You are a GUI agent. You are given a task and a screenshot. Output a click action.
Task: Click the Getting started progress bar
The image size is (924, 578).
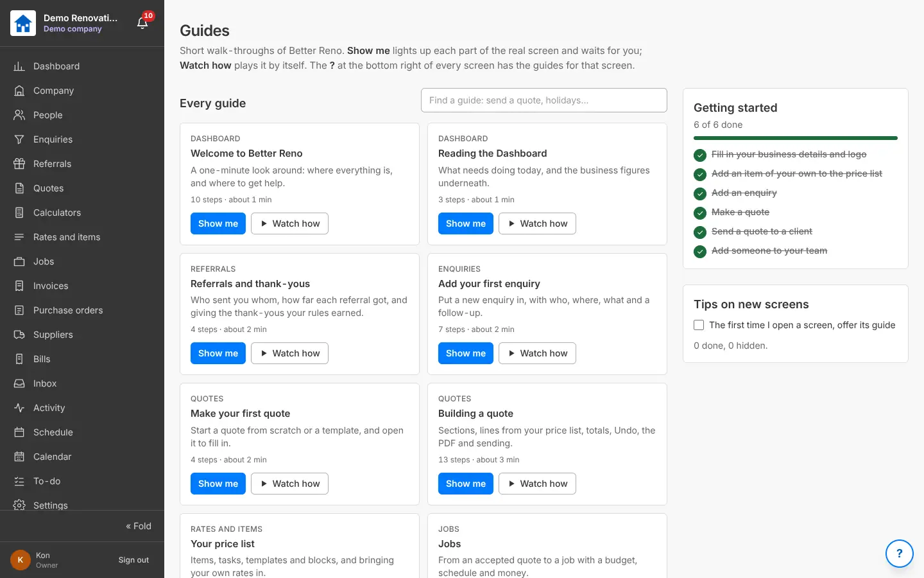click(796, 138)
